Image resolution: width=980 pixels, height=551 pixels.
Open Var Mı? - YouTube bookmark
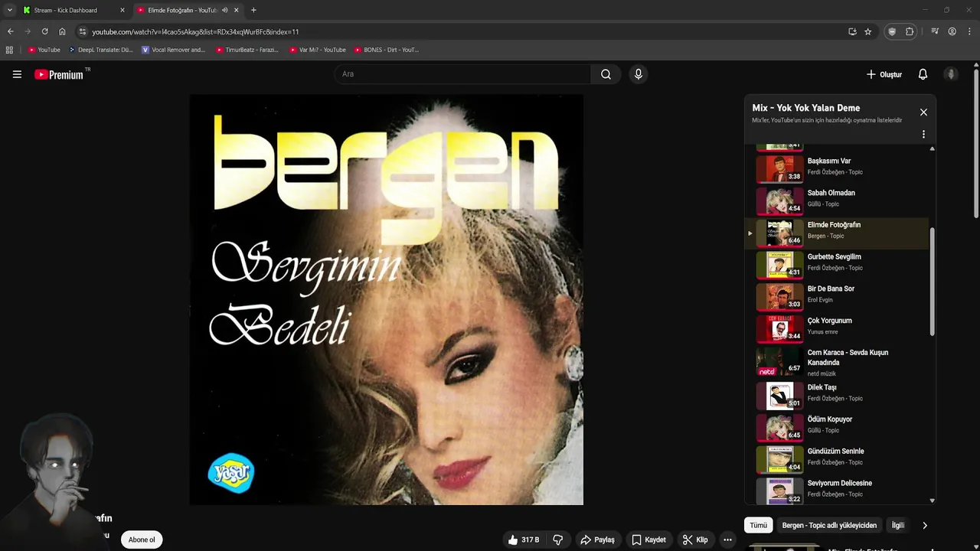click(x=318, y=50)
